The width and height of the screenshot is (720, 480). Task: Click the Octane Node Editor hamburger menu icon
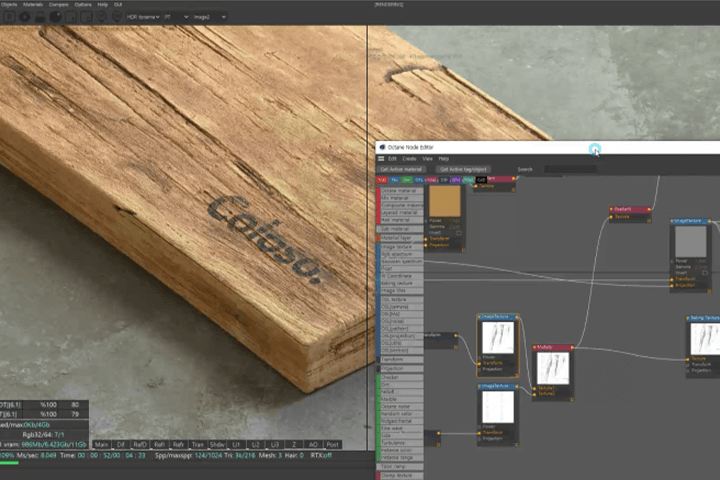coord(381,158)
